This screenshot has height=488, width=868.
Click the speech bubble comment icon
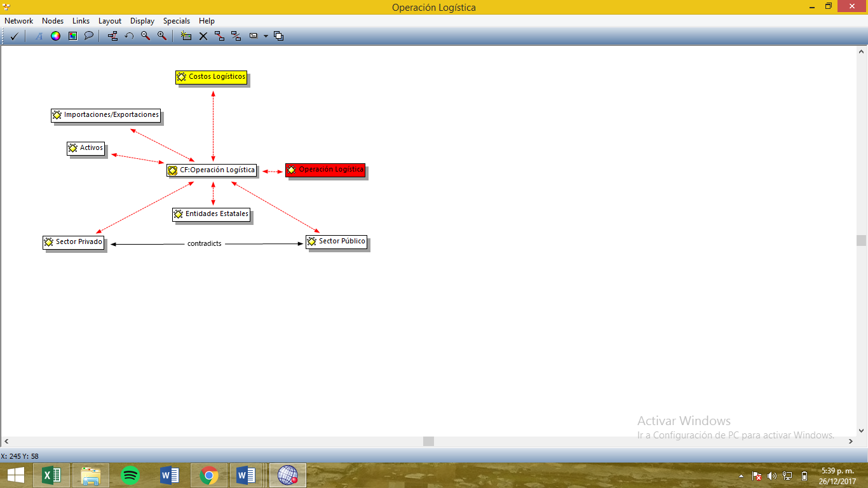(x=89, y=36)
